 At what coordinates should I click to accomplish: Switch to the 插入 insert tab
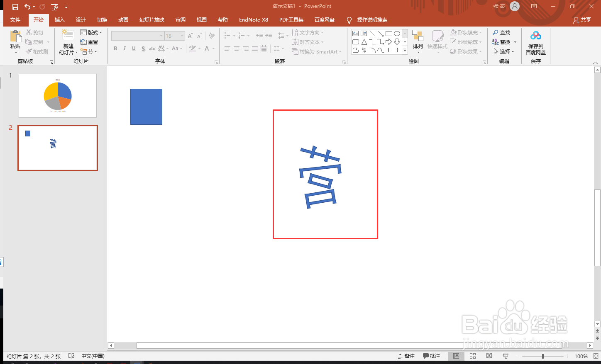tap(60, 19)
